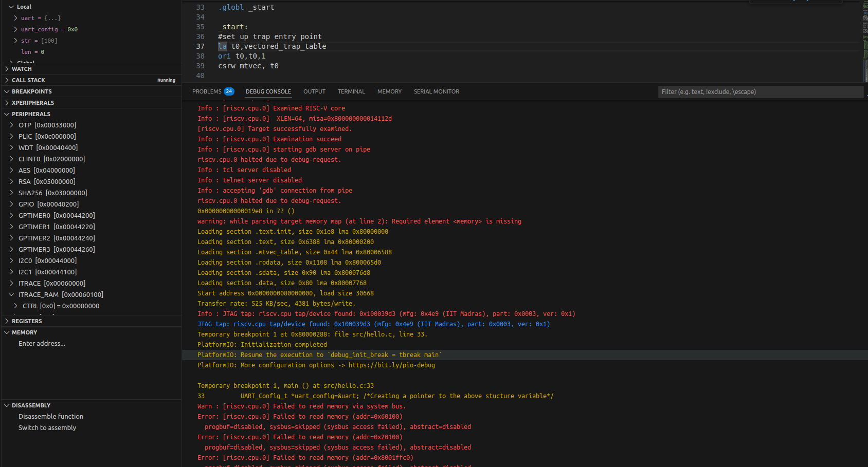Collapse the PERIPHERALS section
This screenshot has height=467, width=868.
(31, 114)
